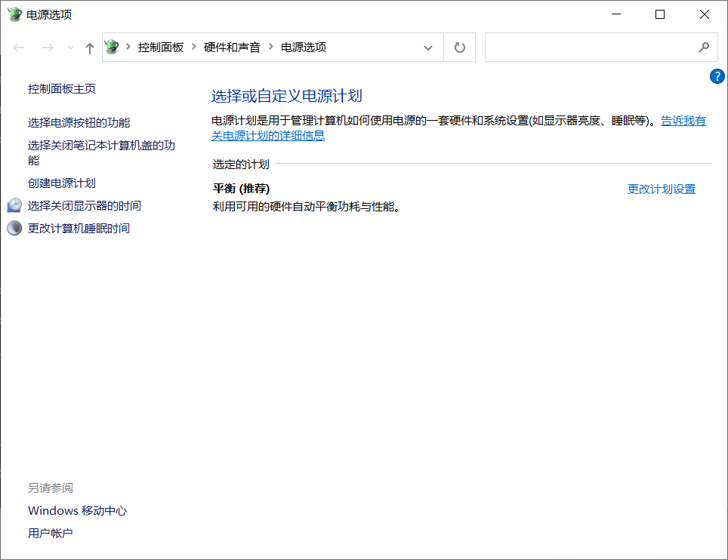Viewport: 728px width, 560px height.
Task: Click inside the search input field
Action: (589, 47)
